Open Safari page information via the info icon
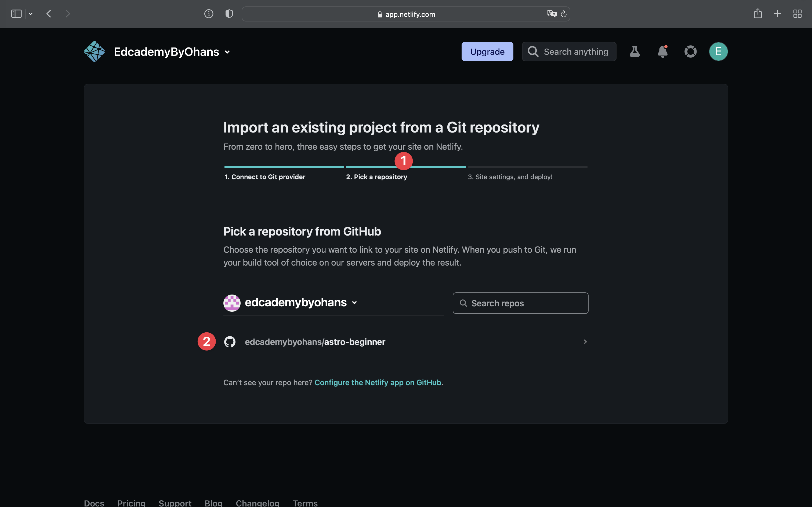 click(x=209, y=14)
